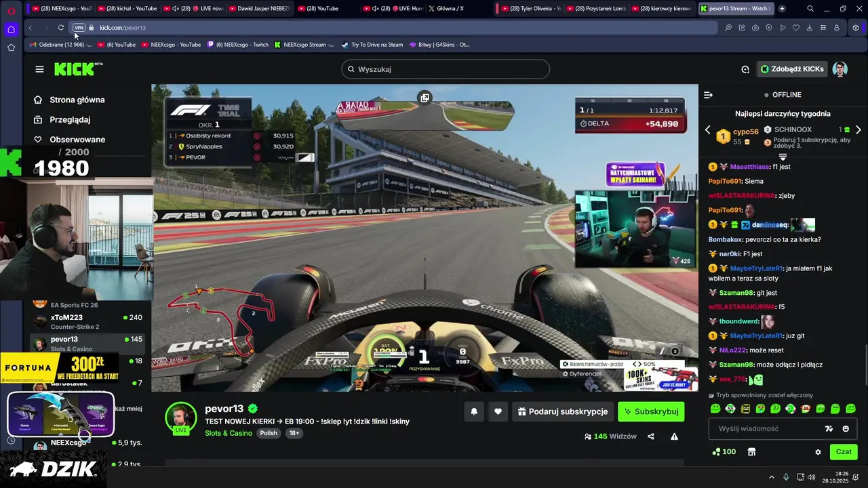Image resolution: width=868 pixels, height=488 pixels.
Task: Click the browser heart bookmark icon
Action: point(796,28)
